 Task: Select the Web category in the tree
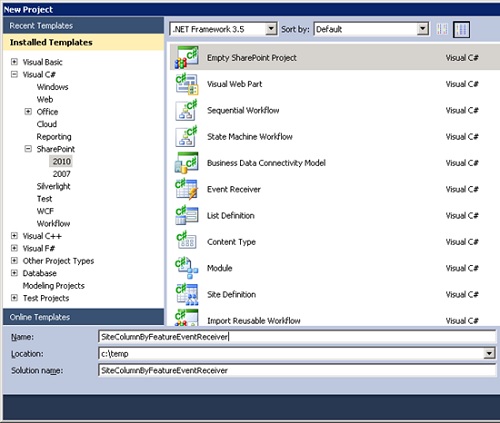pyautogui.click(x=45, y=99)
